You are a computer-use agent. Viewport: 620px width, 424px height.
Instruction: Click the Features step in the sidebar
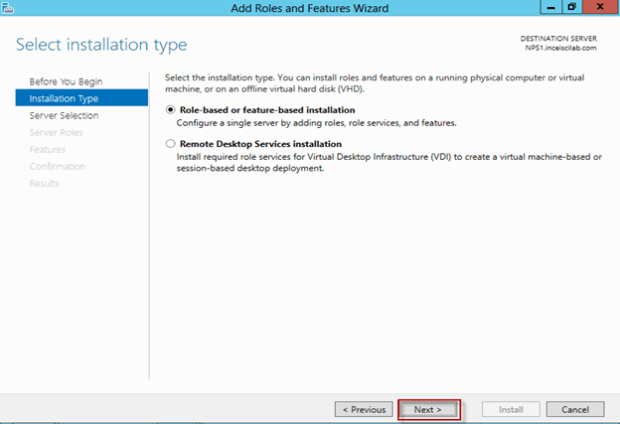(47, 149)
